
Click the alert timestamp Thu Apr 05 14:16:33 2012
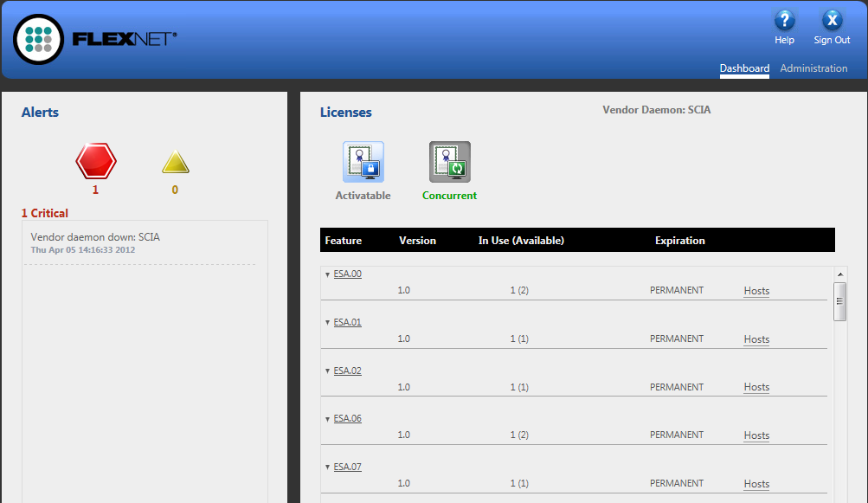click(x=83, y=250)
